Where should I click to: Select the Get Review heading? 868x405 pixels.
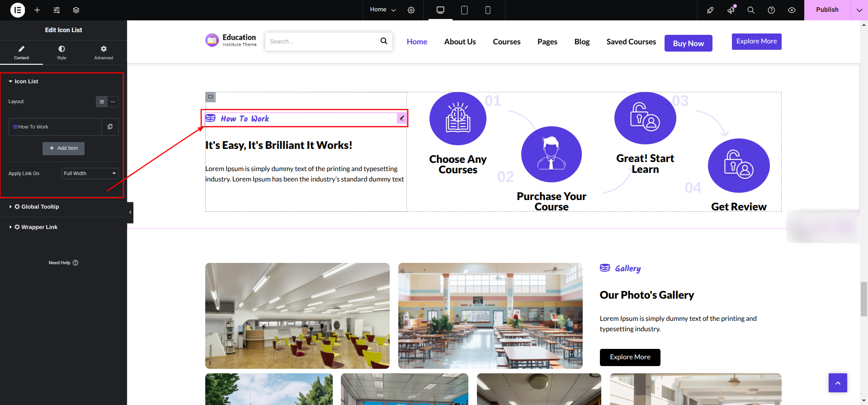pyautogui.click(x=739, y=207)
